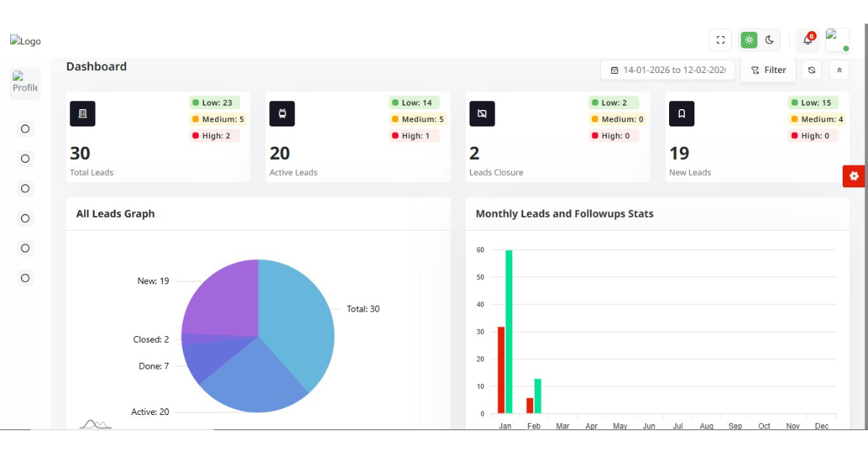This screenshot has width=868, height=454.
Task: Click the Leads Closure card icon
Action: [482, 113]
